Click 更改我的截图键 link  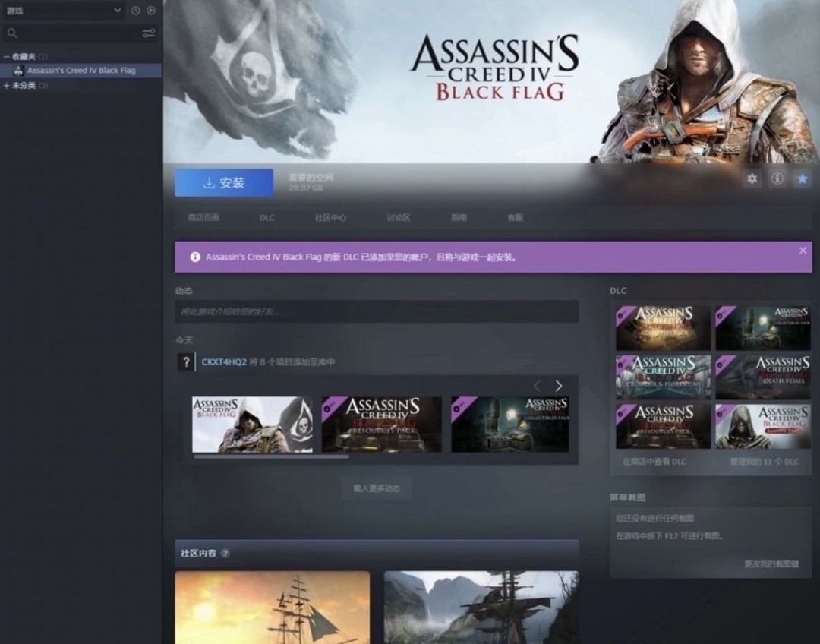771,564
